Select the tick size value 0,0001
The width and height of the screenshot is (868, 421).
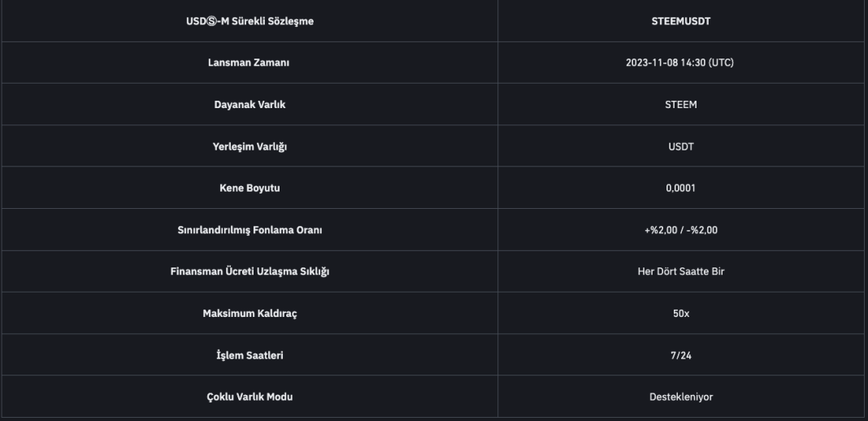[683, 188]
